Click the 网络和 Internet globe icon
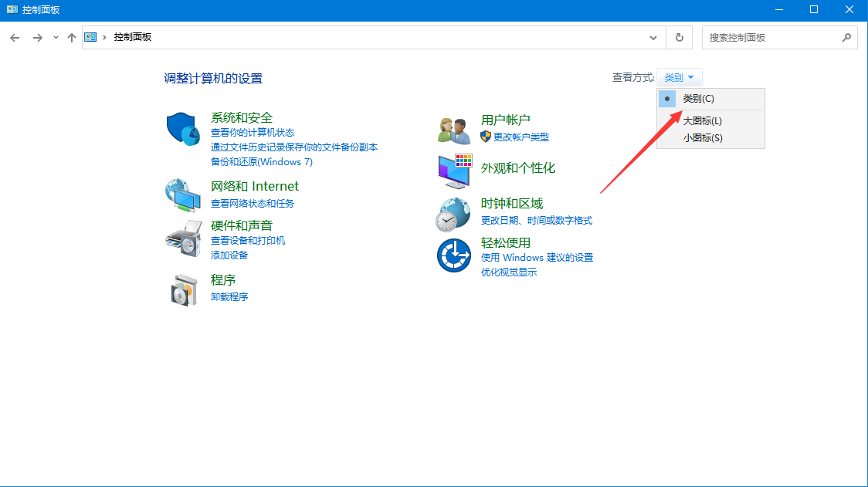 [x=183, y=194]
